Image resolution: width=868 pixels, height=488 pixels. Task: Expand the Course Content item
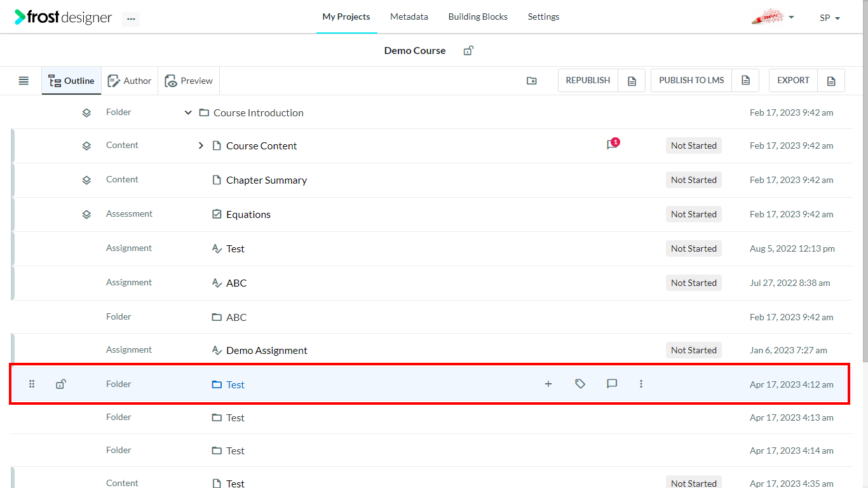point(201,146)
